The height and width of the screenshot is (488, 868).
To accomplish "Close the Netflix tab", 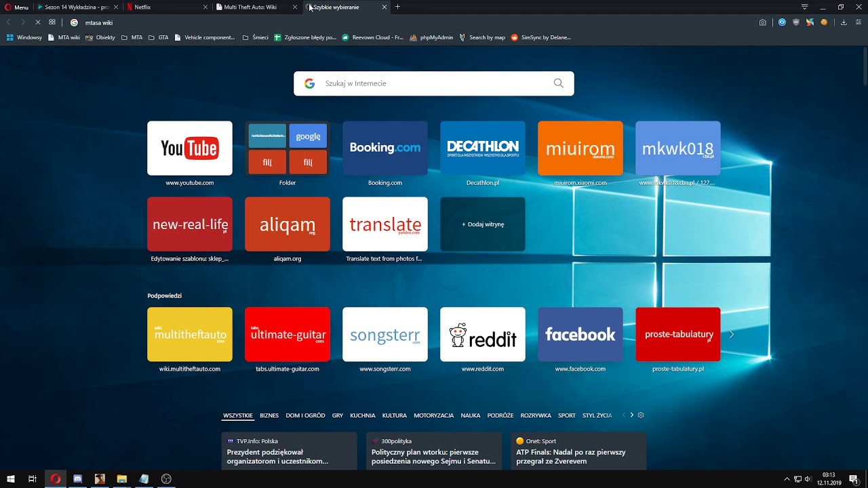I will pyautogui.click(x=205, y=7).
